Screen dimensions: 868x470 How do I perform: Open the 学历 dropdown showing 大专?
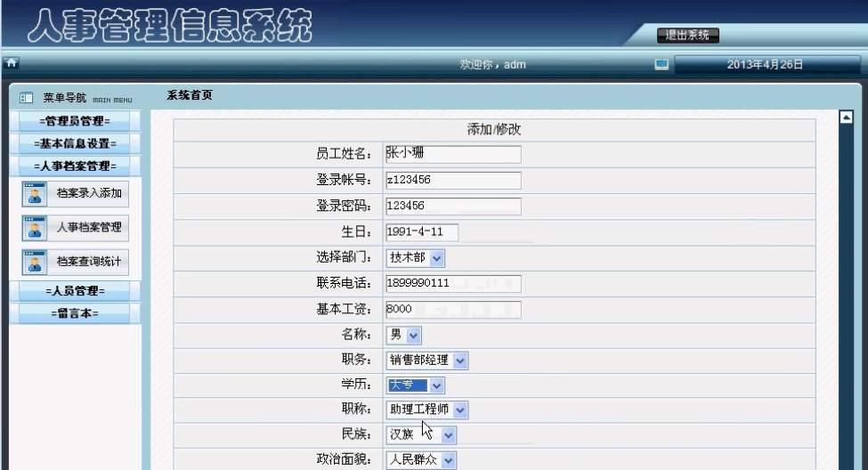(x=415, y=385)
